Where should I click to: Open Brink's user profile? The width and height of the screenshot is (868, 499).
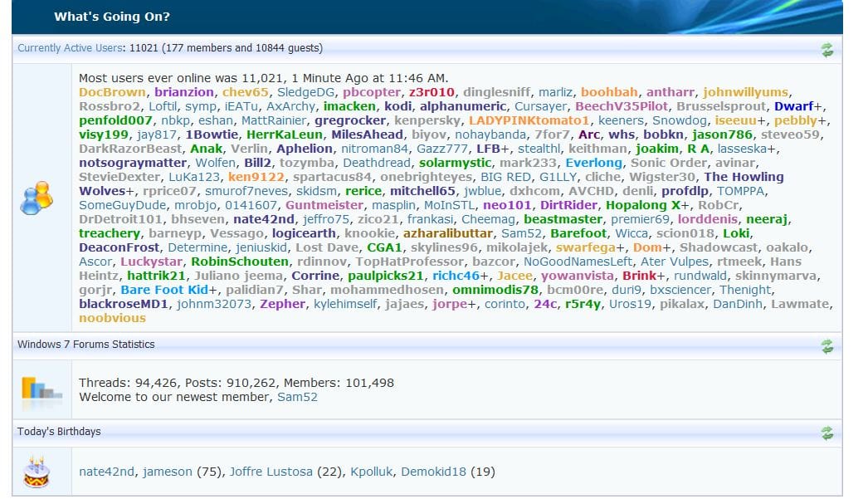pos(639,276)
